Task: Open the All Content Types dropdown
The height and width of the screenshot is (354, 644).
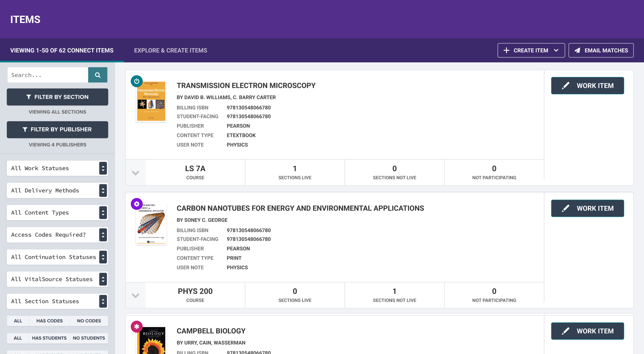Action: (57, 213)
